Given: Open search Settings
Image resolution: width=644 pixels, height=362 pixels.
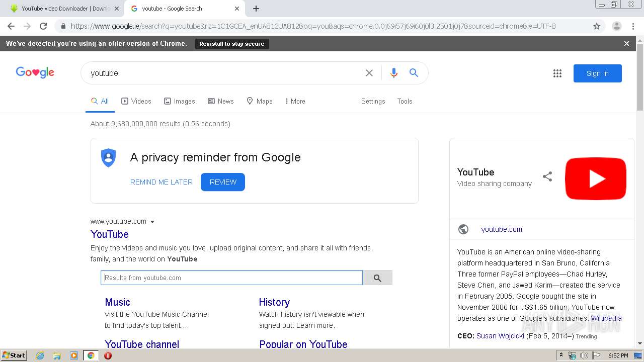Looking at the screenshot, I should [373, 101].
